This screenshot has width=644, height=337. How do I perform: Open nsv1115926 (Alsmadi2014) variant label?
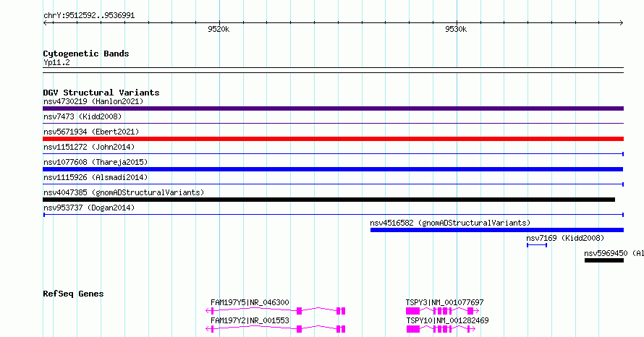96,177
